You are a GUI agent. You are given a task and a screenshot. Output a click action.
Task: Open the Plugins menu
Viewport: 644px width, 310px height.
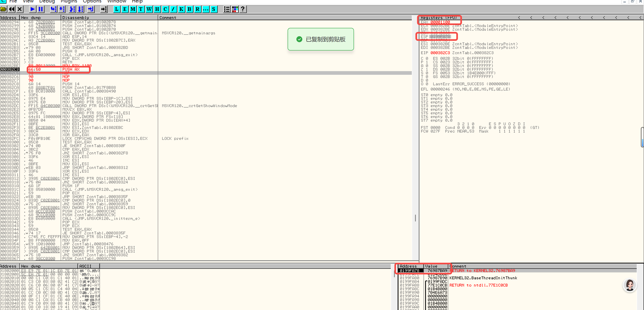69,1
